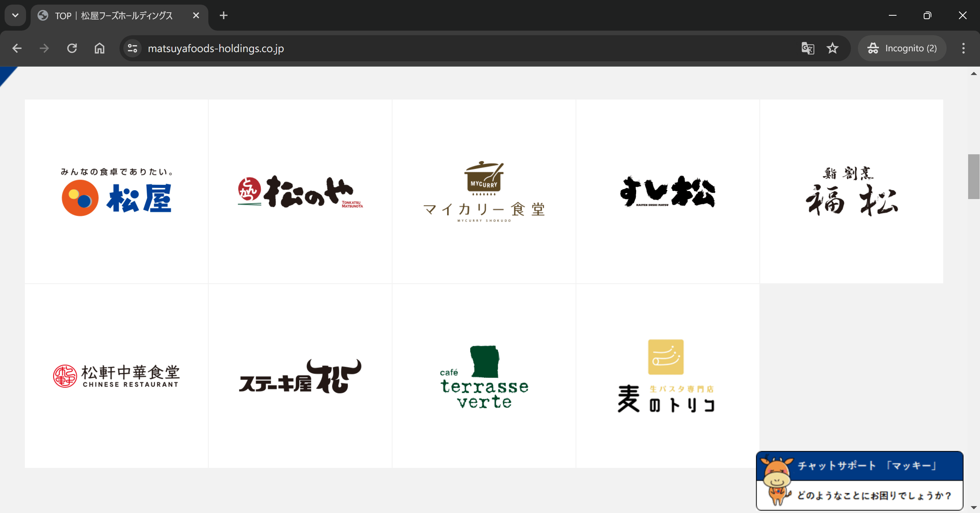This screenshot has height=513, width=980.
Task: Reload the current page
Action: point(72,48)
